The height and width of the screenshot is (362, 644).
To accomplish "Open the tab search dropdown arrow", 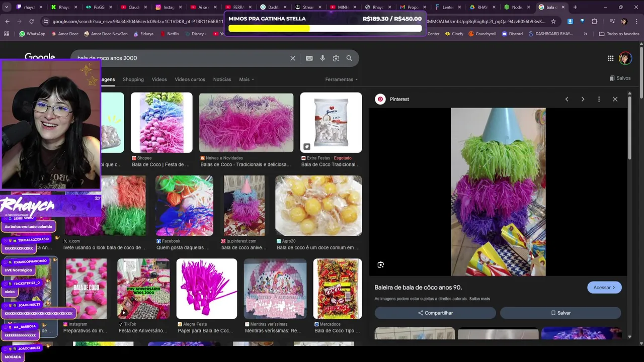I will click(x=6, y=7).
